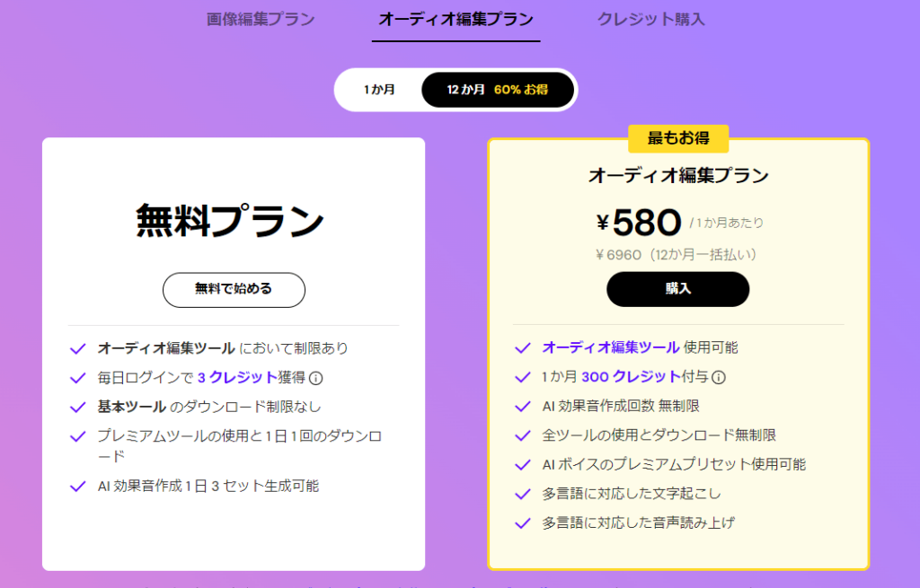Click checkmark beside 基本ツール のダウンロード制限なし
Screen dimensions: 920x588
click(78, 407)
